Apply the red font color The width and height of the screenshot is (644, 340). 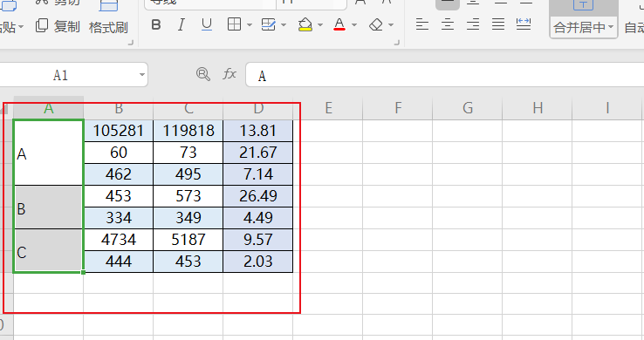click(339, 24)
